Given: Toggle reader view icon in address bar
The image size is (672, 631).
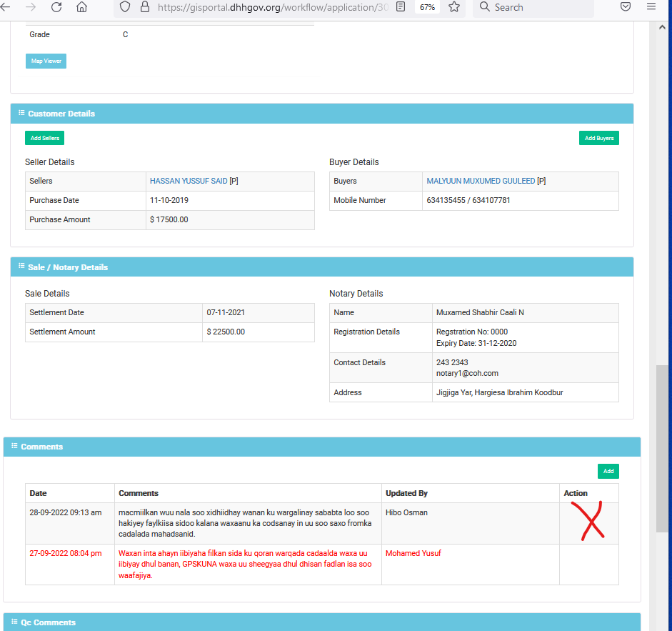Looking at the screenshot, I should click(x=401, y=7).
